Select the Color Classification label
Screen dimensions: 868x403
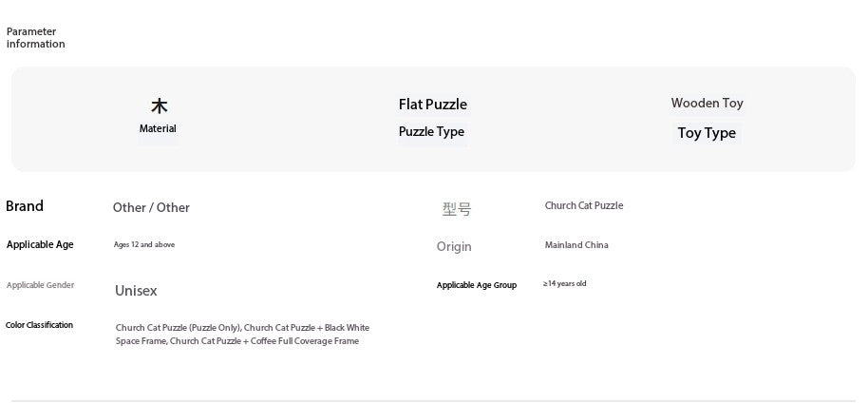coord(39,325)
